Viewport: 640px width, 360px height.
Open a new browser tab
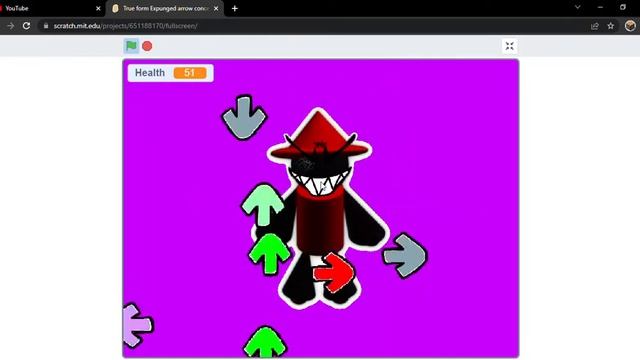pyautogui.click(x=235, y=8)
